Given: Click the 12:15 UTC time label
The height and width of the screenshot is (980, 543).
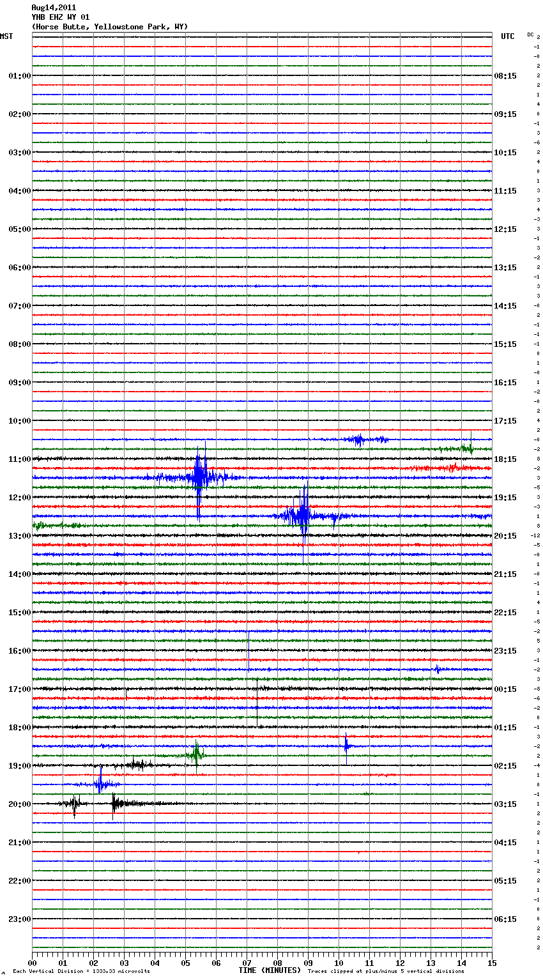Looking at the screenshot, I should [505, 229].
